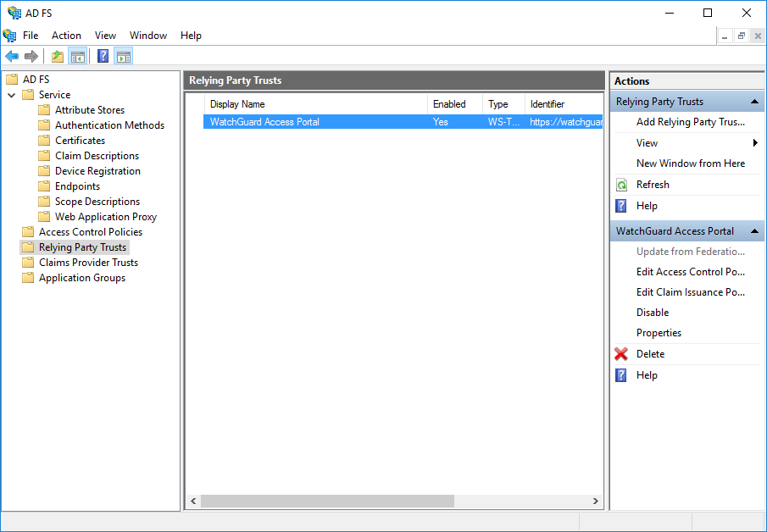
Task: Select Claims Provider Trusts in tree
Action: tap(88, 263)
